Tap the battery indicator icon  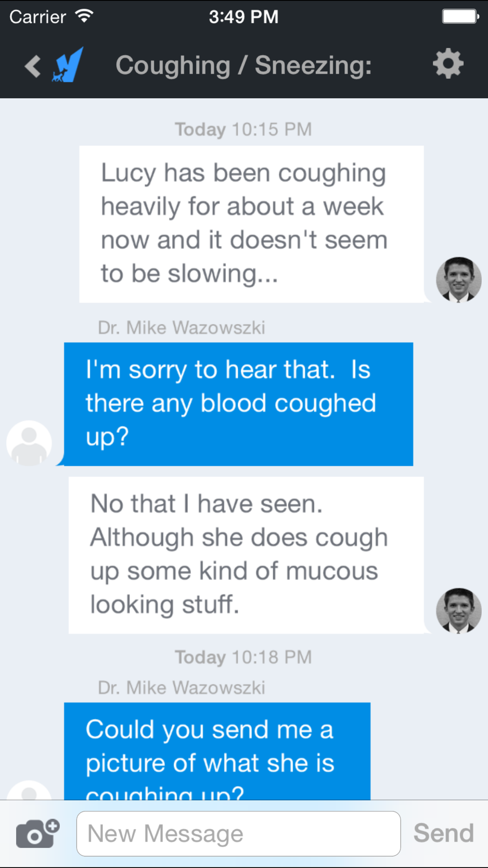tap(460, 16)
